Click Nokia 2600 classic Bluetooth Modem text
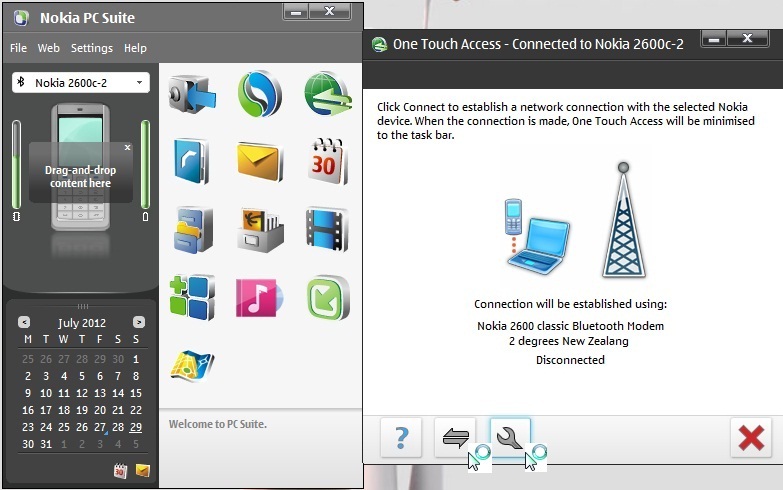783x490 pixels. click(570, 326)
